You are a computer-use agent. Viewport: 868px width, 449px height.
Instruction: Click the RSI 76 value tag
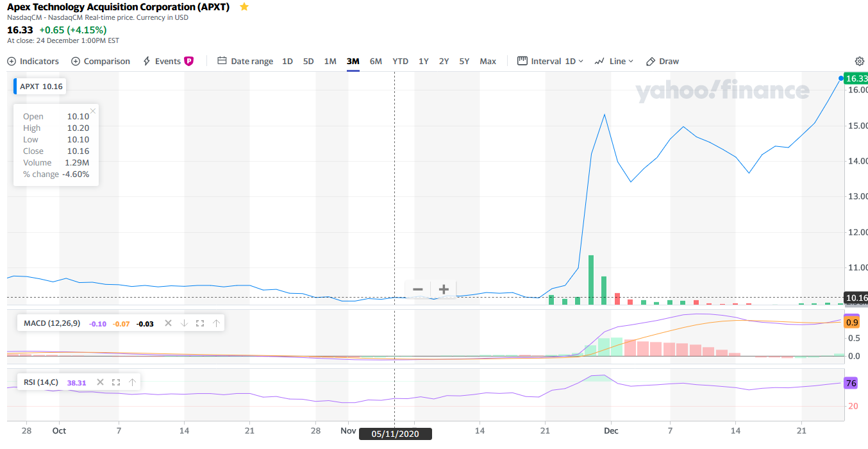[851, 384]
